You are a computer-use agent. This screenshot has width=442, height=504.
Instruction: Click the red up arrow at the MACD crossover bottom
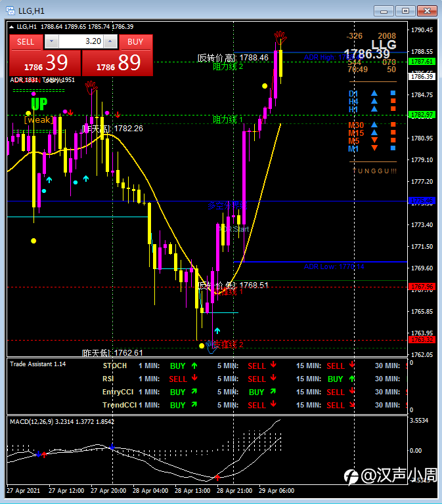coord(217,477)
